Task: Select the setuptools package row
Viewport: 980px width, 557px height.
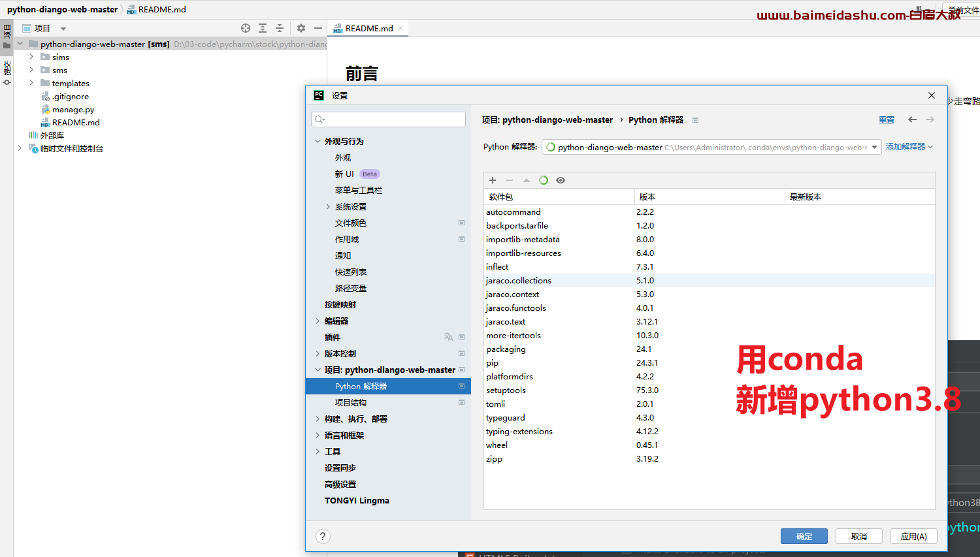Action: pyautogui.click(x=710, y=390)
